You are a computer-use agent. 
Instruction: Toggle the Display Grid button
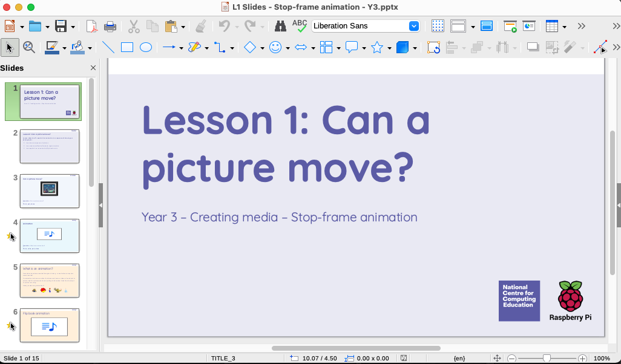pos(438,26)
